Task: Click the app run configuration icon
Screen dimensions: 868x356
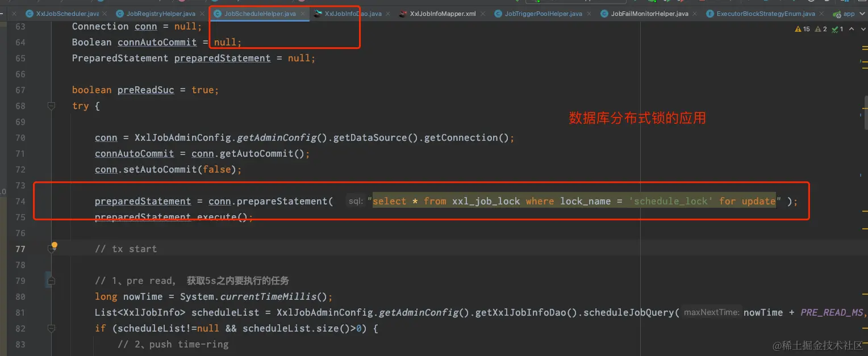Action: pyautogui.click(x=837, y=14)
